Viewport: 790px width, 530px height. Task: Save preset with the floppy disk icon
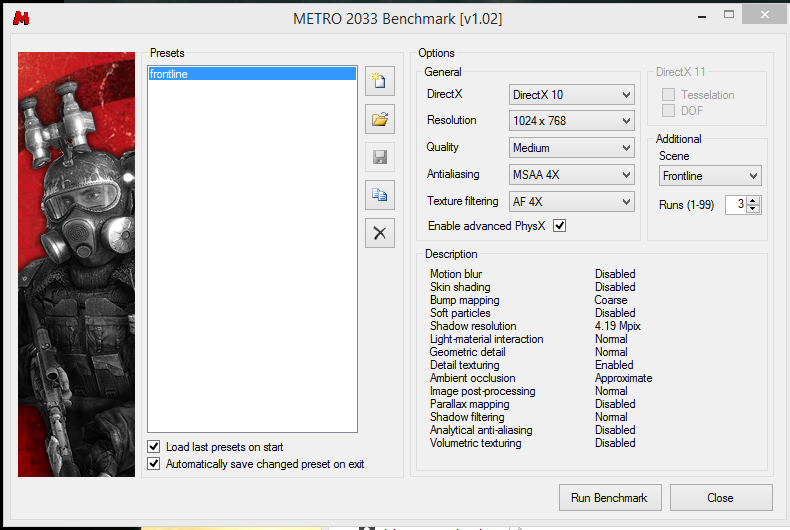380,157
